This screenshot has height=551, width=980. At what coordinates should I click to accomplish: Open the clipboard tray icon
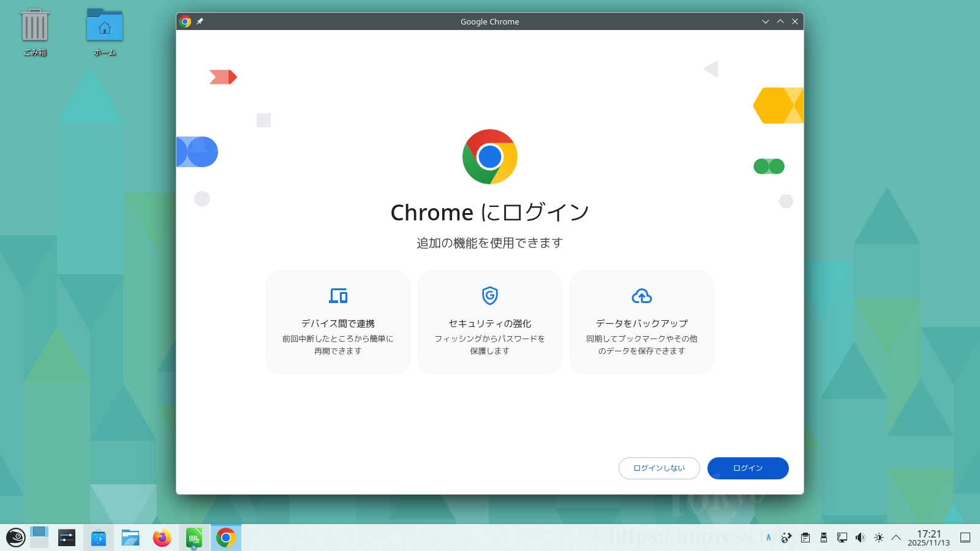point(805,538)
